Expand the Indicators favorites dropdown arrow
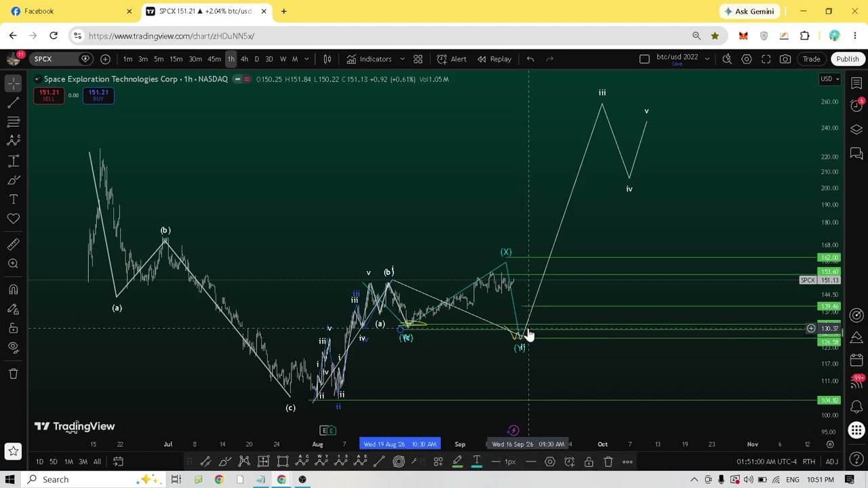Screen dimensions: 868x488 (x=401, y=59)
